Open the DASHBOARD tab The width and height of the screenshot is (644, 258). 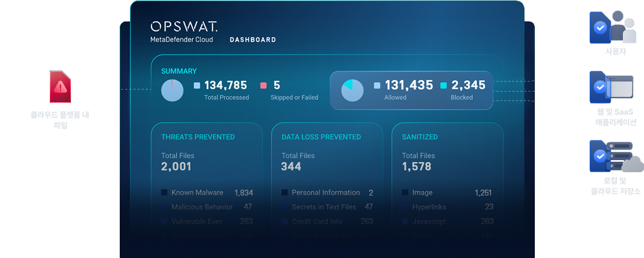click(253, 40)
